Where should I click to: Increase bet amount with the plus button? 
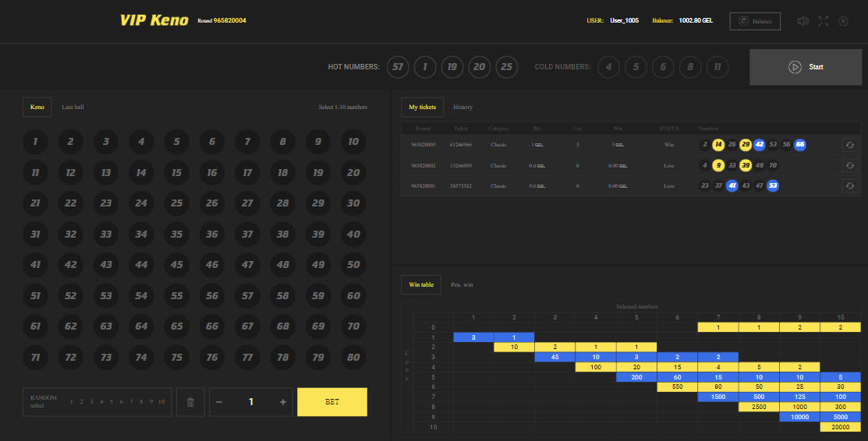pos(282,402)
